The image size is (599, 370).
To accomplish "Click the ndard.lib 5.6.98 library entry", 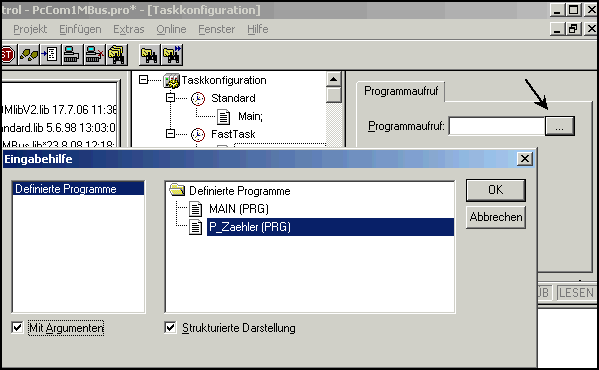I will 59,128.
